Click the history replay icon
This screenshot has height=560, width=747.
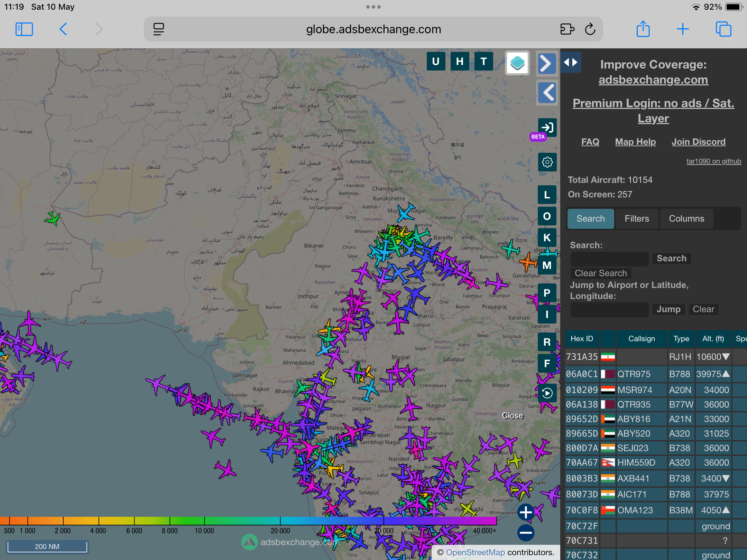coord(547,393)
